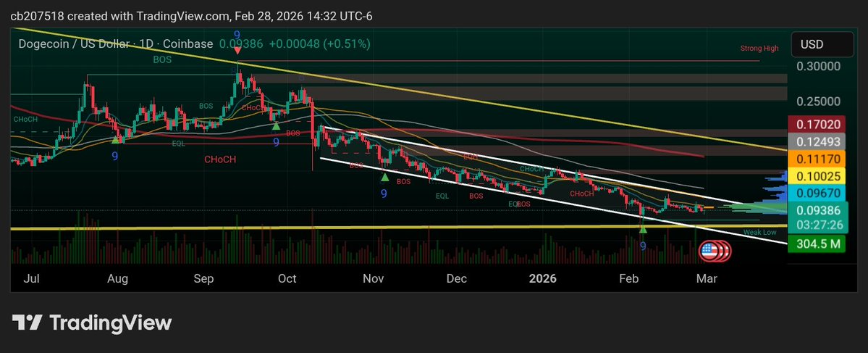The width and height of the screenshot is (868, 353).
Task: Click the 0.09670 cyan price label
Action: click(817, 194)
